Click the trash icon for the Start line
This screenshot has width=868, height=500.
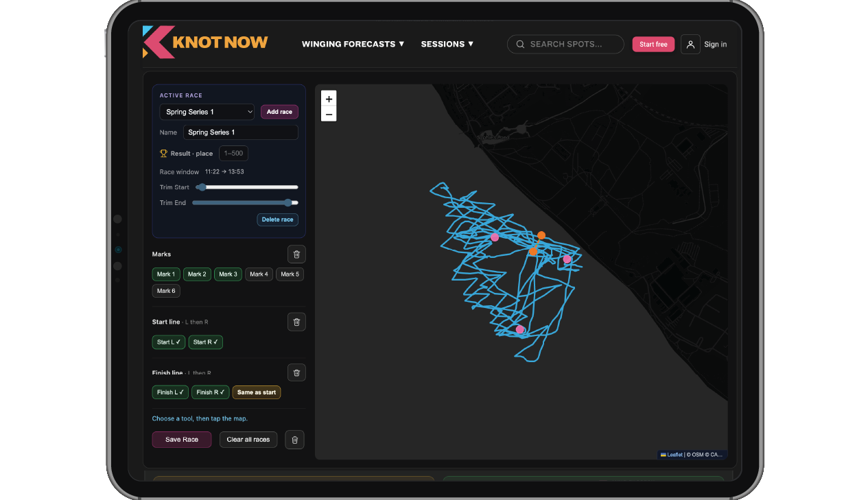296,322
